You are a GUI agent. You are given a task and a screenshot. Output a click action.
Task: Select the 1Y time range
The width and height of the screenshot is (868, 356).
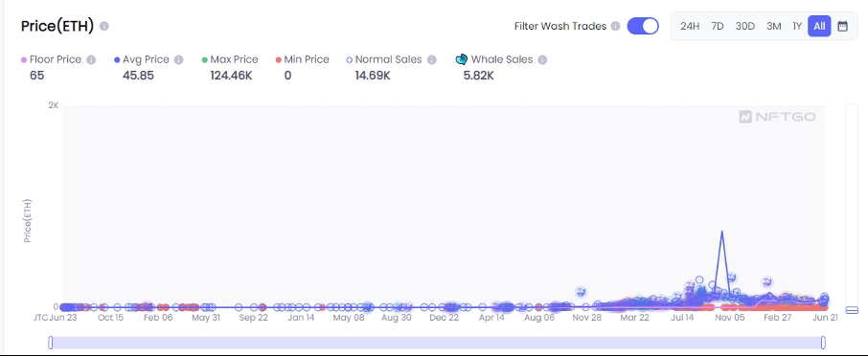coord(797,26)
